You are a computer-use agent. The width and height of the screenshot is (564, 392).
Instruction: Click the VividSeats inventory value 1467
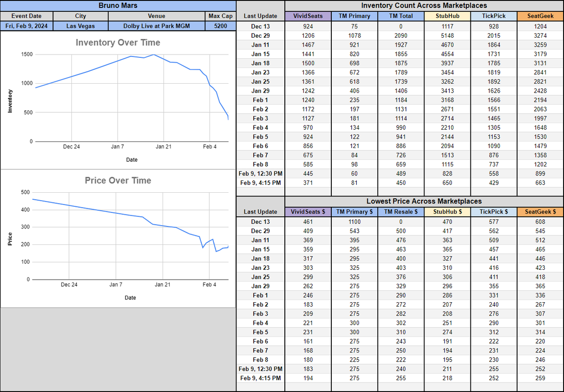[308, 45]
